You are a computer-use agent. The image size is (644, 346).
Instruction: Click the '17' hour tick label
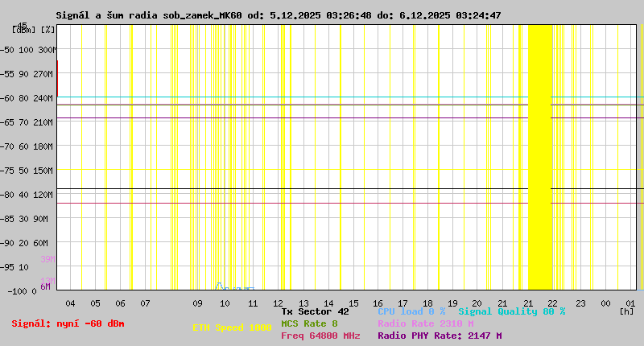pos(403,303)
